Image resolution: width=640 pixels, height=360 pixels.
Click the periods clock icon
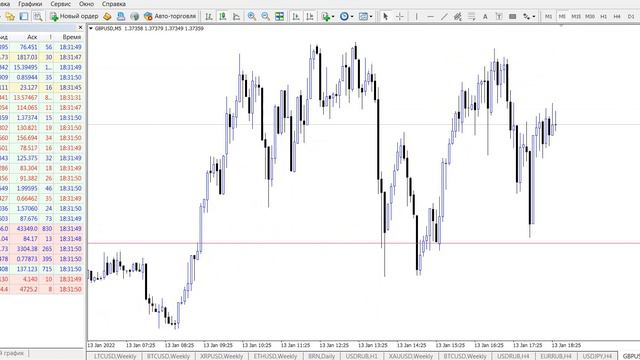click(344, 16)
